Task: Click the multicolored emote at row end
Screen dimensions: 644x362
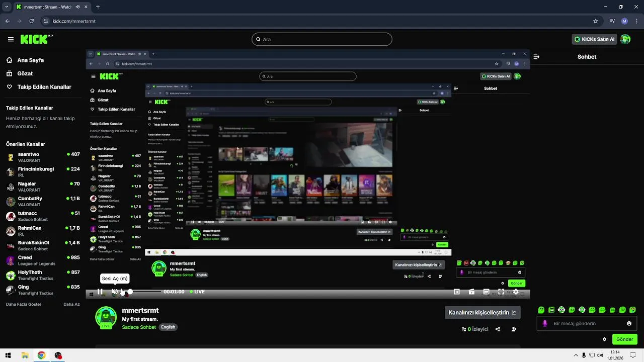Action: tap(632, 310)
